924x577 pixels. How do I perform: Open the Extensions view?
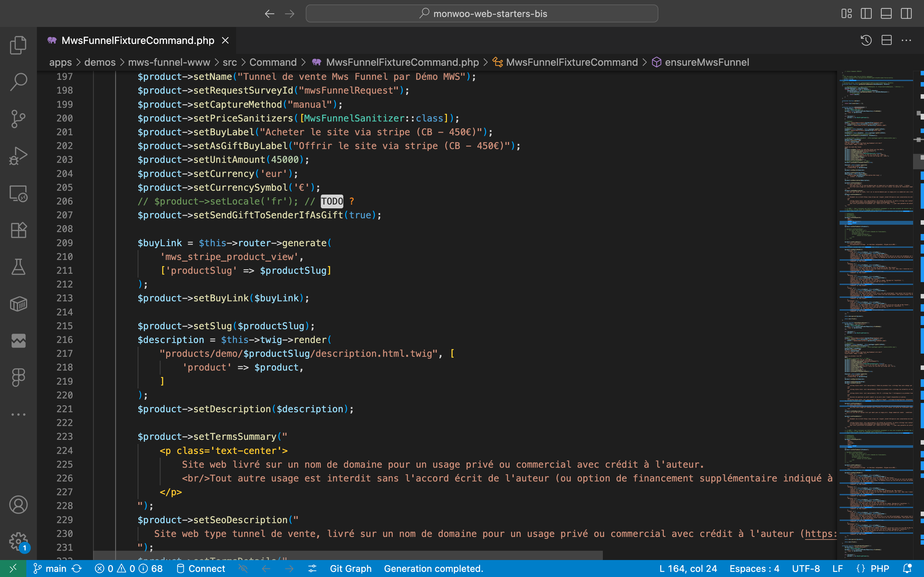click(x=18, y=230)
